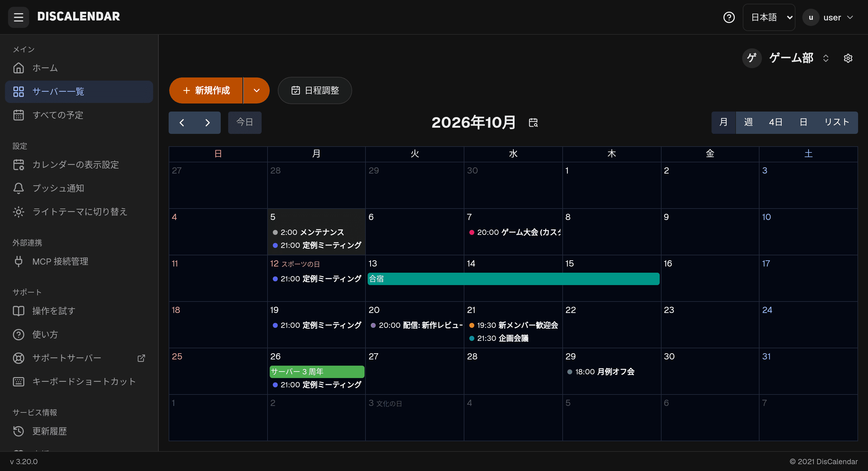Switch to the リスト view tab
This screenshot has height=471, width=868.
coord(837,123)
